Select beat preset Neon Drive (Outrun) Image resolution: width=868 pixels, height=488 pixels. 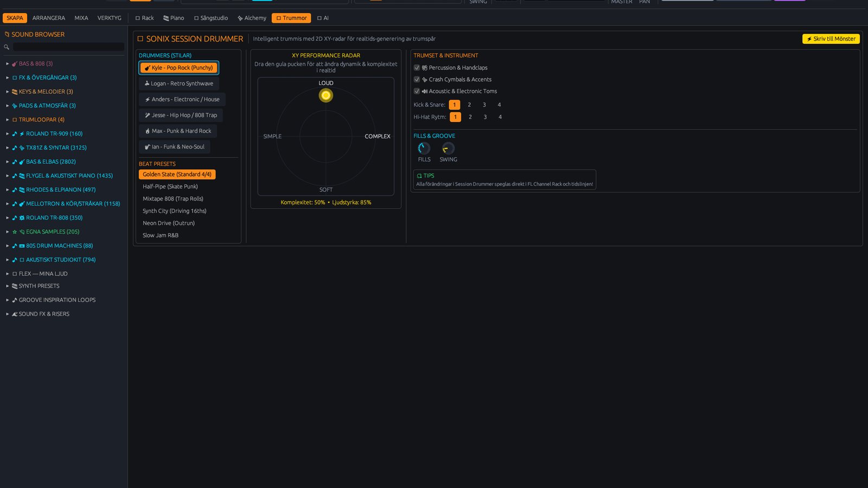tap(169, 223)
